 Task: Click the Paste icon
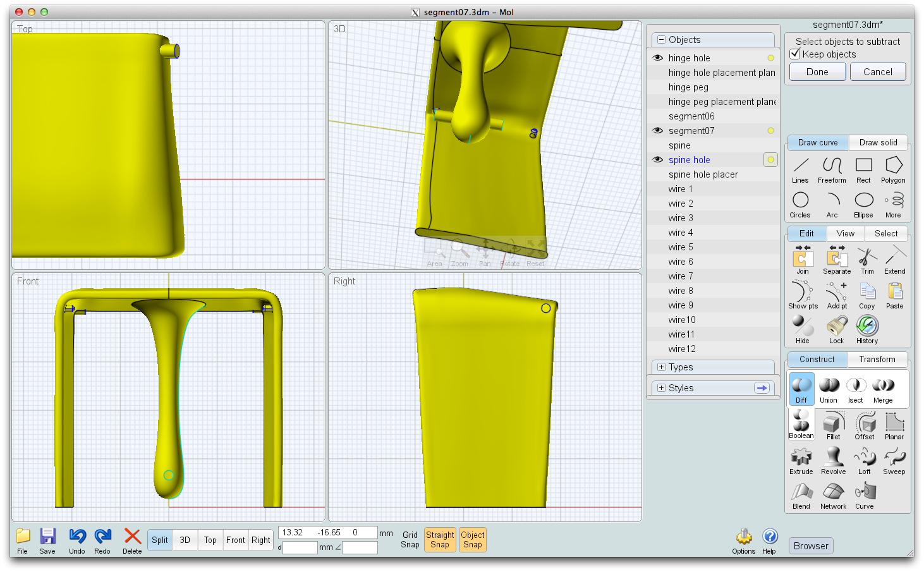pos(895,295)
